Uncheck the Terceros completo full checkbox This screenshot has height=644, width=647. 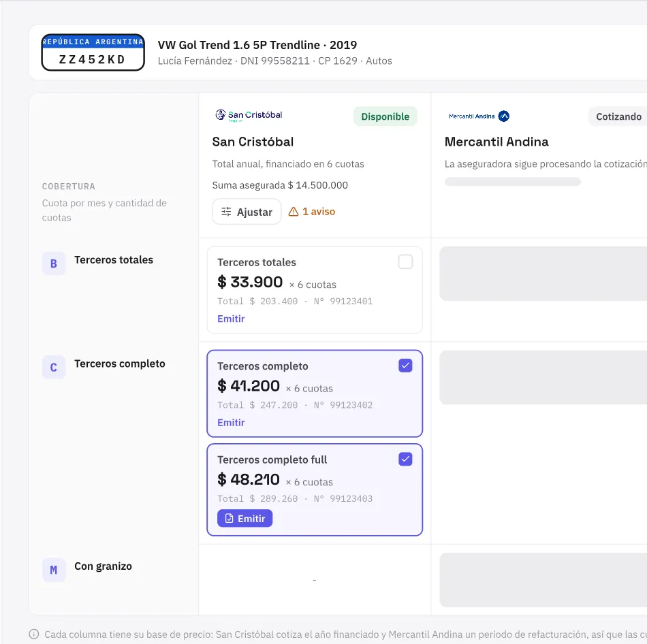pyautogui.click(x=405, y=460)
